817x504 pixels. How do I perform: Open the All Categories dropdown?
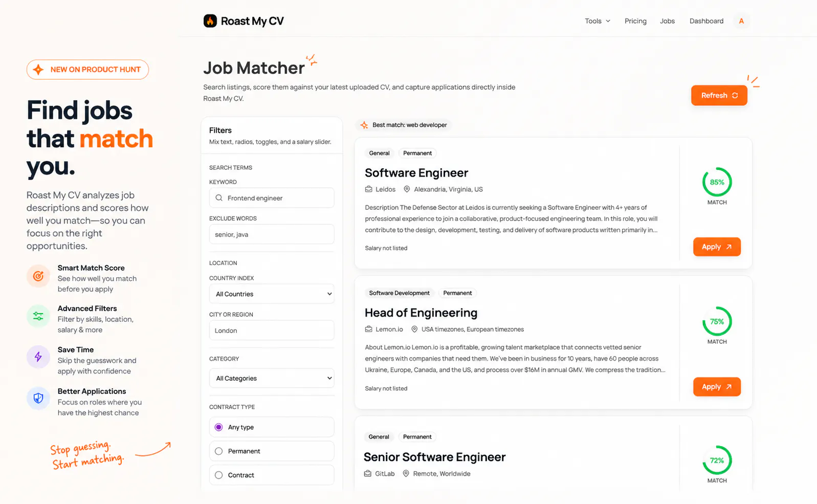272,379
